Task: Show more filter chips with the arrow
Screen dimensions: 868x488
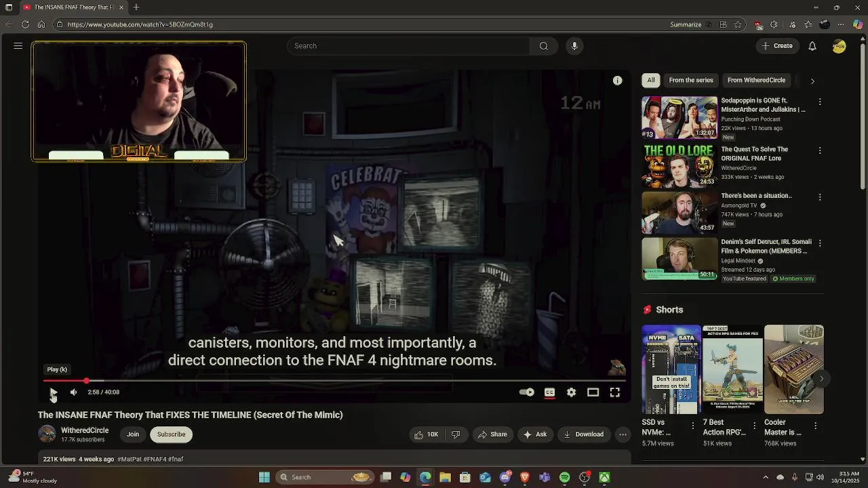Action: 812,81
